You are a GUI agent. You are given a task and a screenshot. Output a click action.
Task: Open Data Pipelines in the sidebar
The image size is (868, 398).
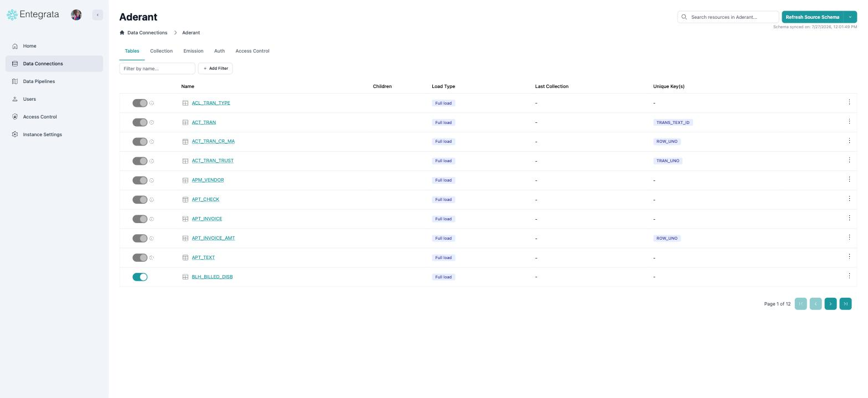[x=54, y=81]
